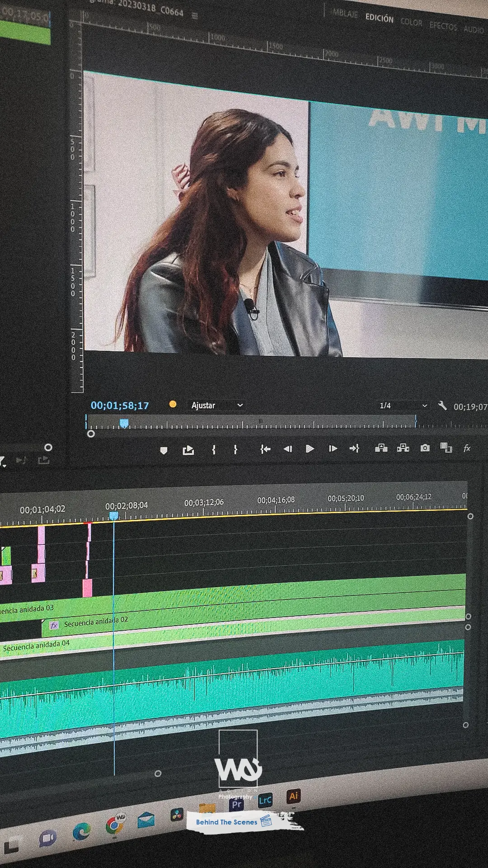This screenshot has width=488, height=868.
Task: Go to Out point
Action: [354, 448]
